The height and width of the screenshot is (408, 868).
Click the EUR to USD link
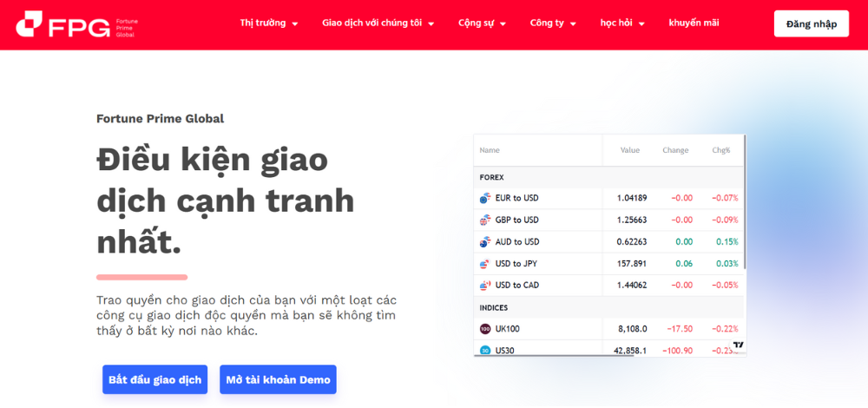tap(516, 198)
